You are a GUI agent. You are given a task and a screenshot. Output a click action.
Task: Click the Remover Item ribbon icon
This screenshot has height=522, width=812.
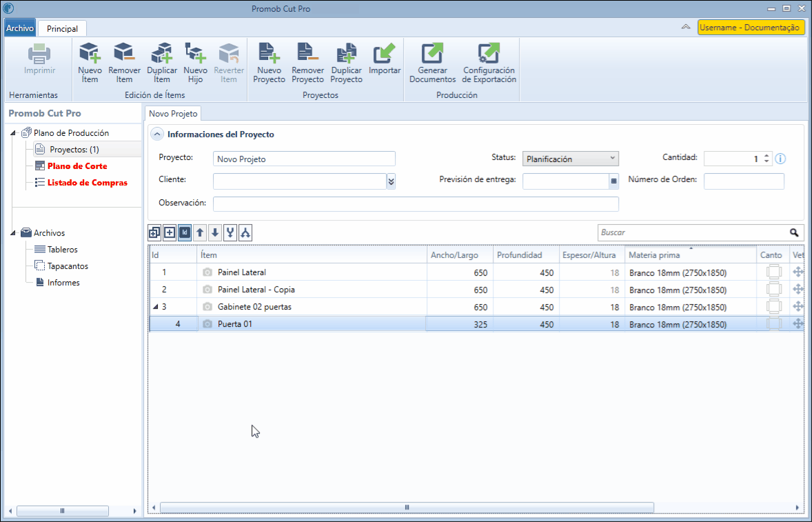[x=124, y=53]
